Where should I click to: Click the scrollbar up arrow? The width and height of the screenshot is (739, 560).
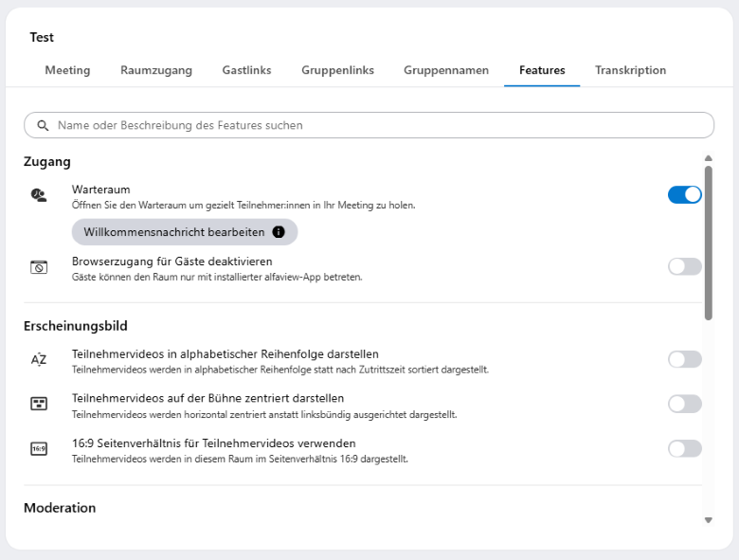pos(708,158)
